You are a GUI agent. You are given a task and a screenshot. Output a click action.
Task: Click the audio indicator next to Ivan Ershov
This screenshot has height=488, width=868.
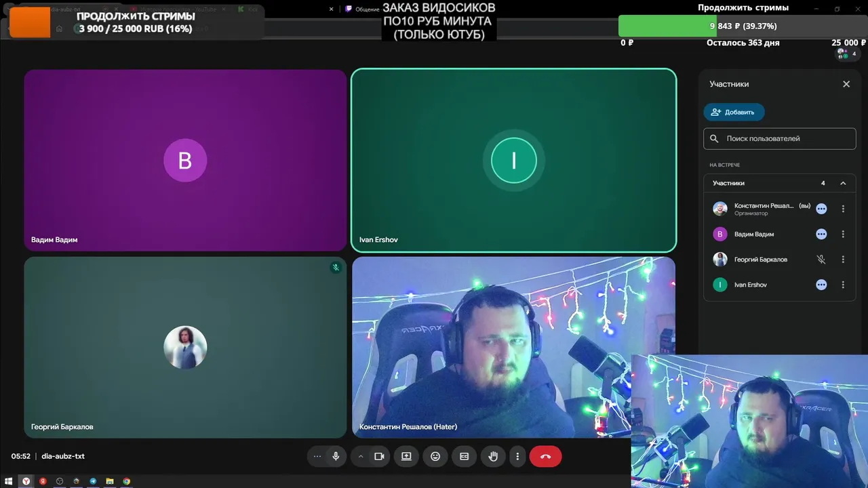[821, 285]
